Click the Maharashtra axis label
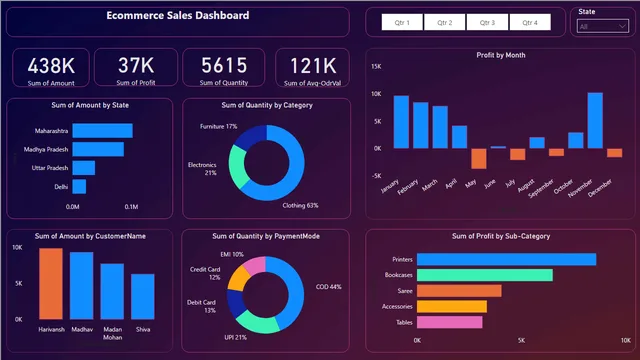The image size is (640, 360). click(51, 131)
